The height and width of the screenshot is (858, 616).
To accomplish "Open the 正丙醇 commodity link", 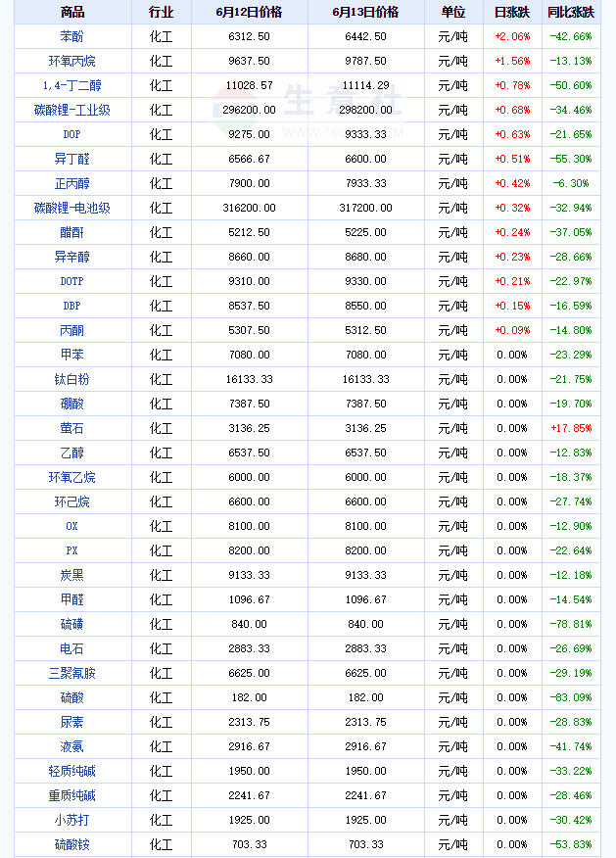I will pyautogui.click(x=71, y=183).
